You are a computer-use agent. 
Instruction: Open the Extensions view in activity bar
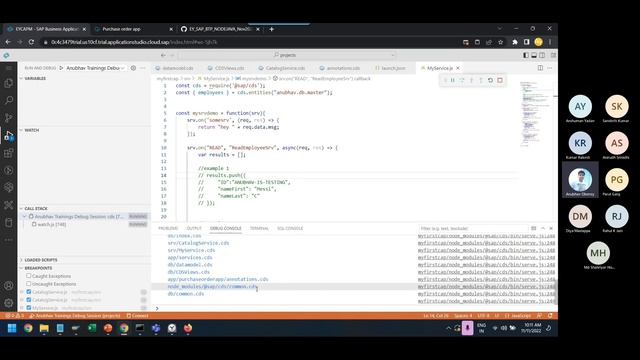pyautogui.click(x=9, y=153)
